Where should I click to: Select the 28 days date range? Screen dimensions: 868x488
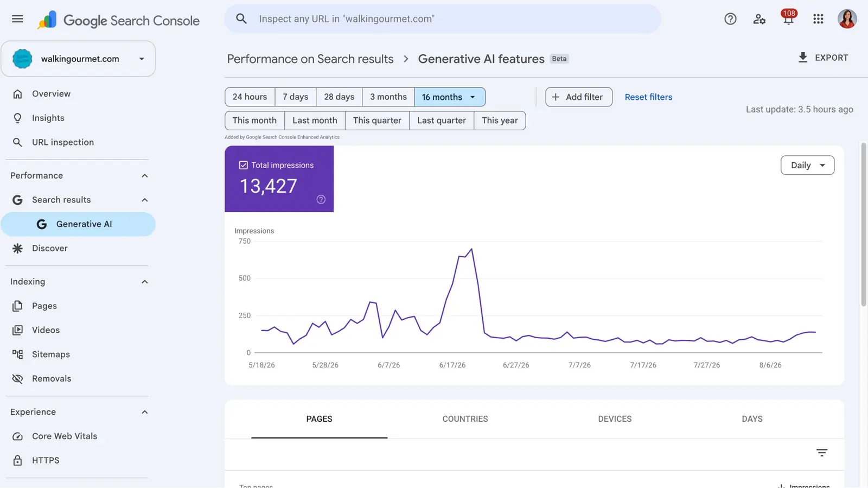click(x=339, y=97)
